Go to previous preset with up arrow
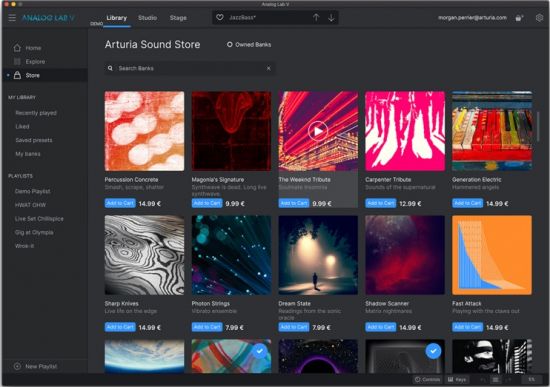The image size is (550, 387). (x=316, y=18)
